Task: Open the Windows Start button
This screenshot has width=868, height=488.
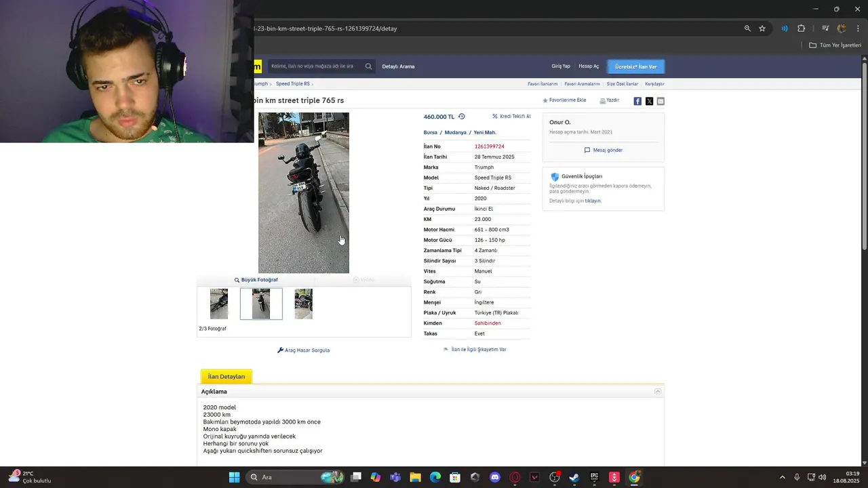Action: (x=234, y=477)
